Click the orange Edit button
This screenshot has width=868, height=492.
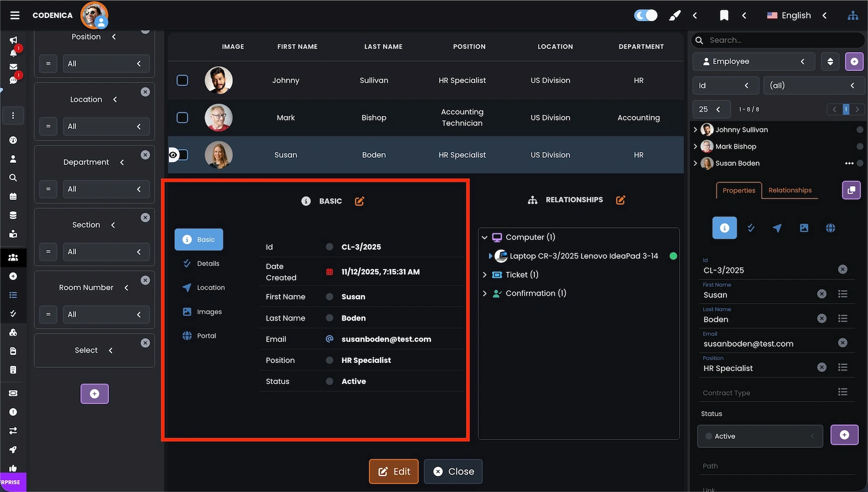[394, 471]
